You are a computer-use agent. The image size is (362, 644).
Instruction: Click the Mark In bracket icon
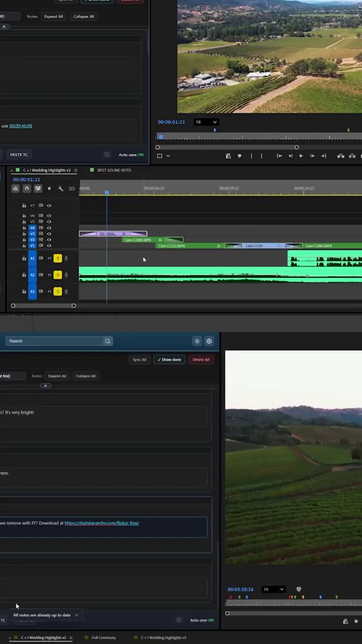pyautogui.click(x=251, y=156)
